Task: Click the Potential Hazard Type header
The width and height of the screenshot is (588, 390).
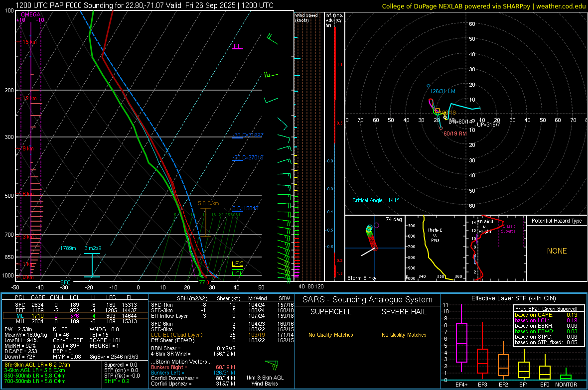Action: tap(557, 221)
